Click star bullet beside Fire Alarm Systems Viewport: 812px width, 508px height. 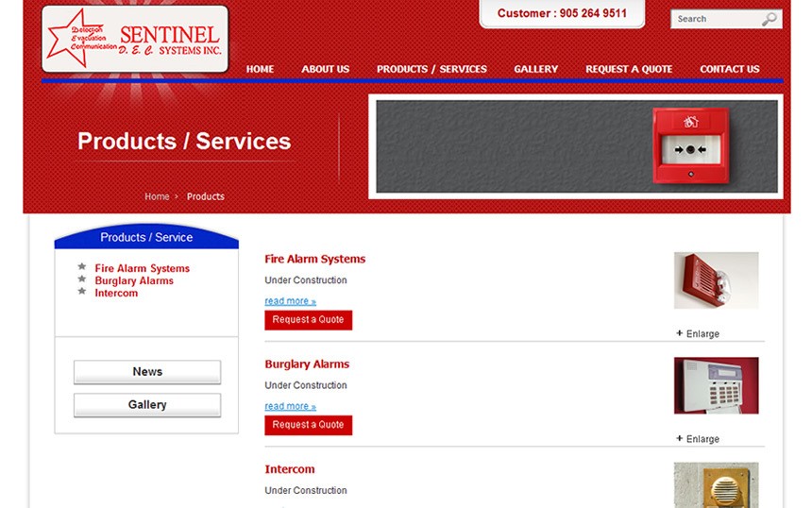(82, 266)
